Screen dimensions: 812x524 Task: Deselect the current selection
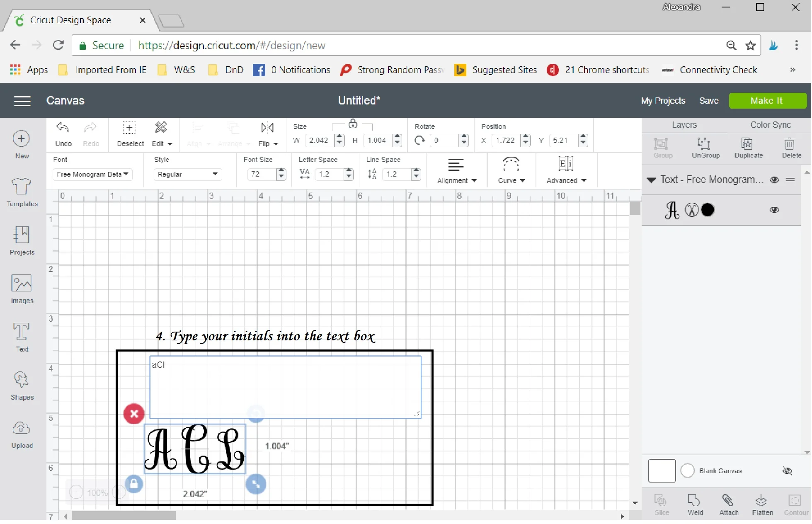click(x=130, y=134)
